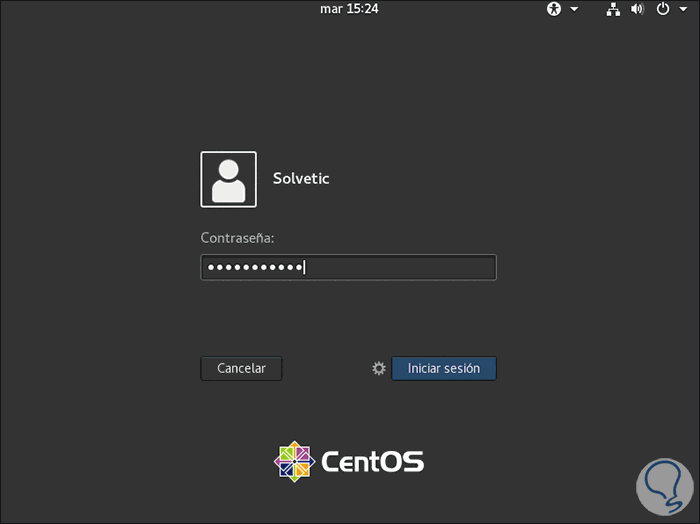This screenshot has width=700, height=524.
Task: Open session options gear icon
Action: point(379,368)
